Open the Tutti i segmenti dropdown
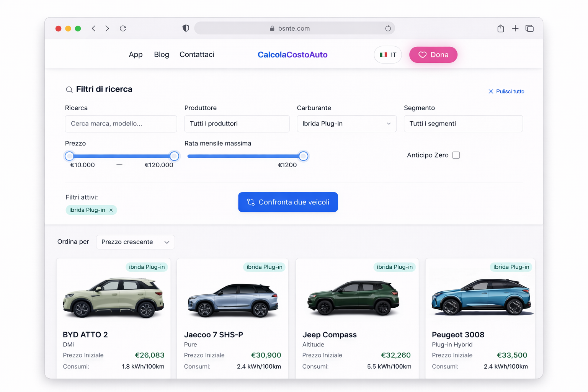This screenshot has height=392, width=588. coord(463,124)
